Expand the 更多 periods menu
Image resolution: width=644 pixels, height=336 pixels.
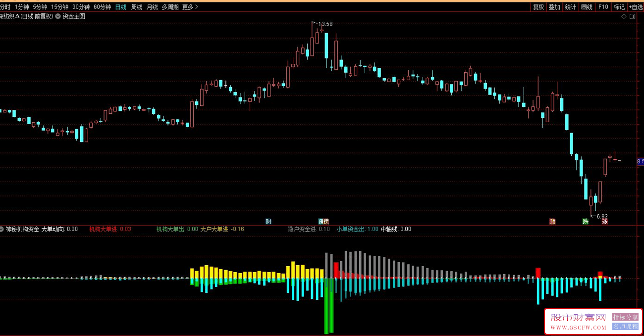pos(190,7)
